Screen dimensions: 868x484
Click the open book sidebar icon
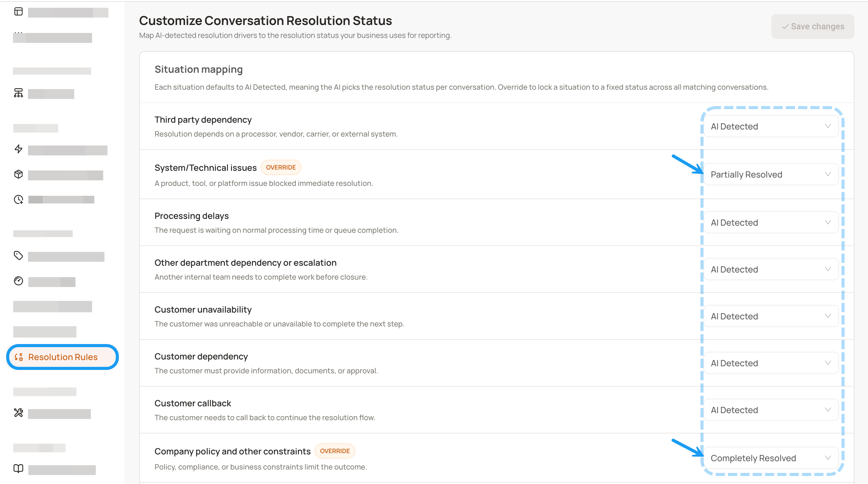pyautogui.click(x=18, y=469)
